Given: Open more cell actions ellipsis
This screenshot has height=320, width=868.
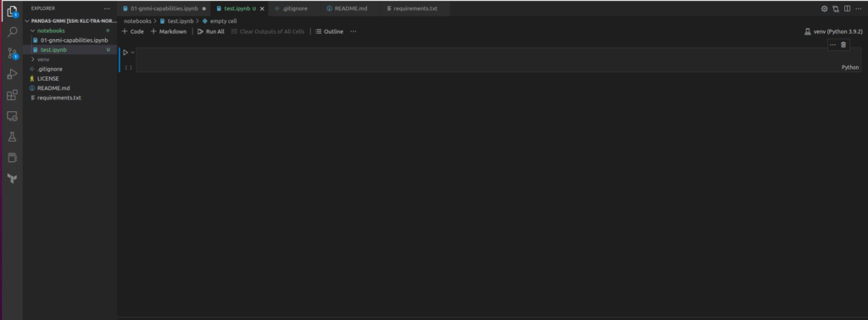Looking at the screenshot, I should (x=832, y=45).
